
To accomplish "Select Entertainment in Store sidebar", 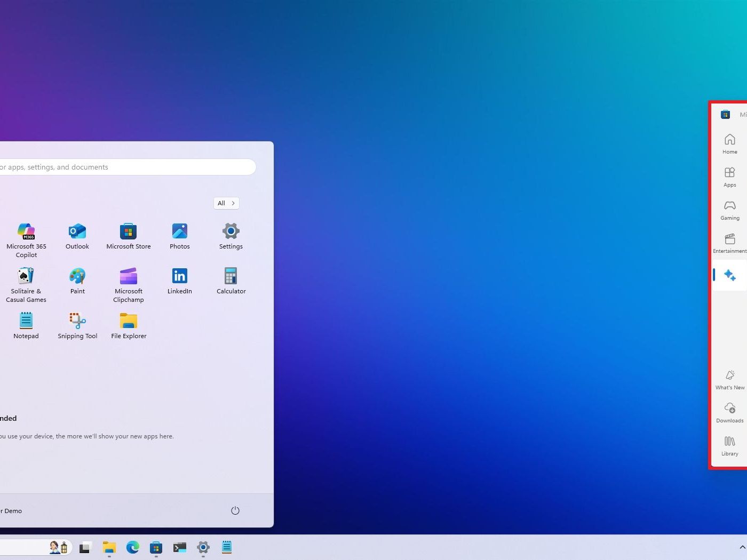I will [729, 243].
